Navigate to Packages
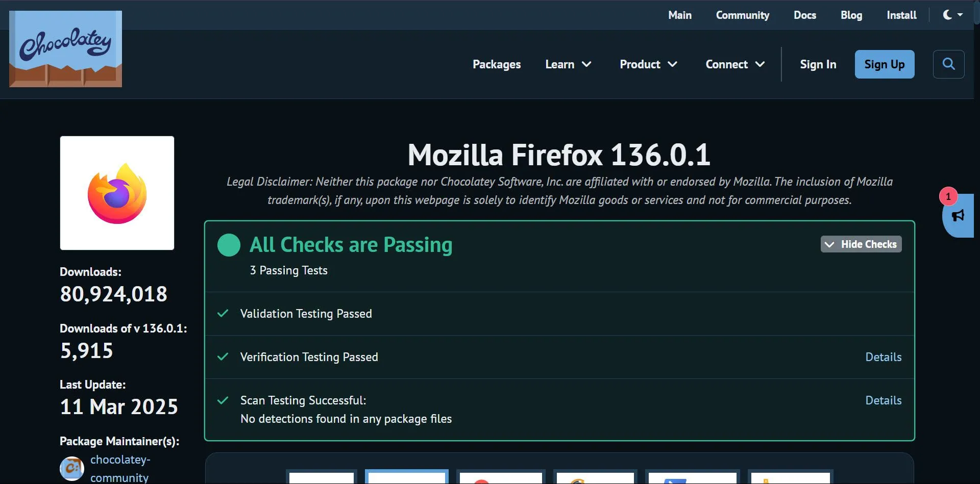The image size is (980, 484). pos(497,64)
